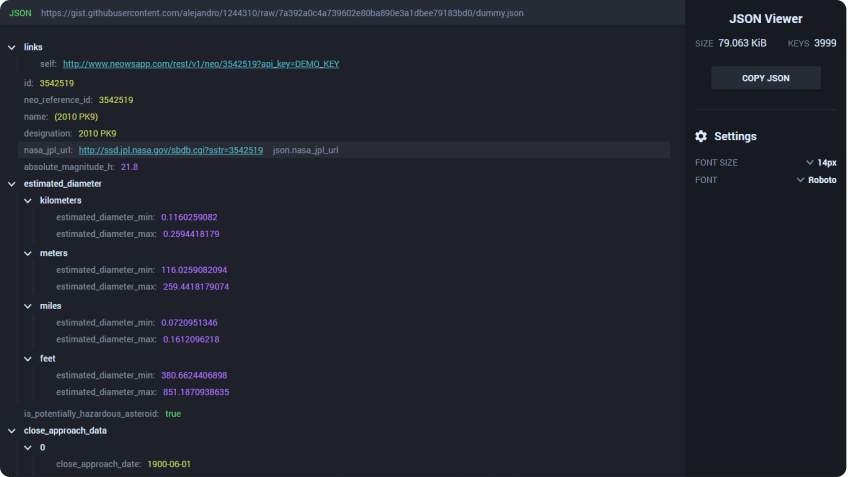
Task: Click the kilometers key label
Action: [61, 201]
